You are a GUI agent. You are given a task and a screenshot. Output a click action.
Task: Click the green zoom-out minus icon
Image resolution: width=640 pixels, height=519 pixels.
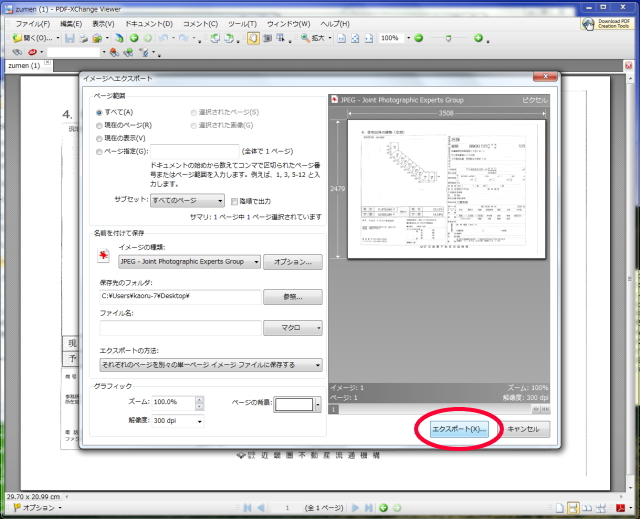pyautogui.click(x=418, y=38)
